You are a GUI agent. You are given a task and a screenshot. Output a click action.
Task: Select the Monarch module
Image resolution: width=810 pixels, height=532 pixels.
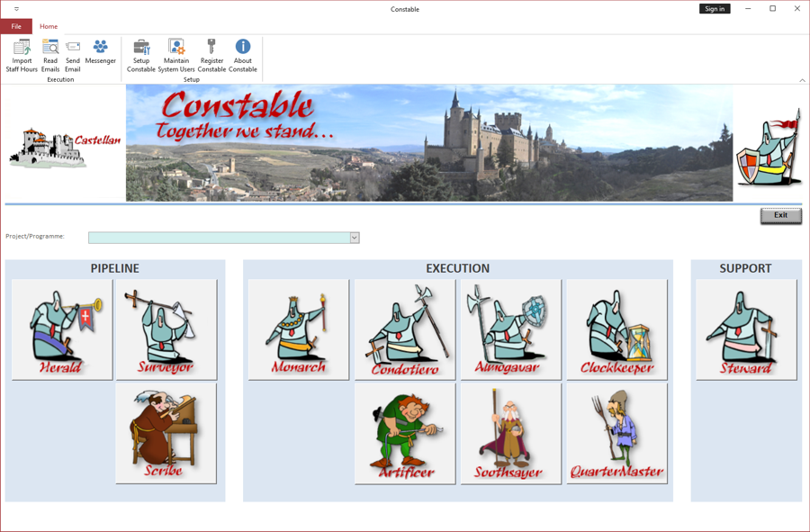coord(299,329)
